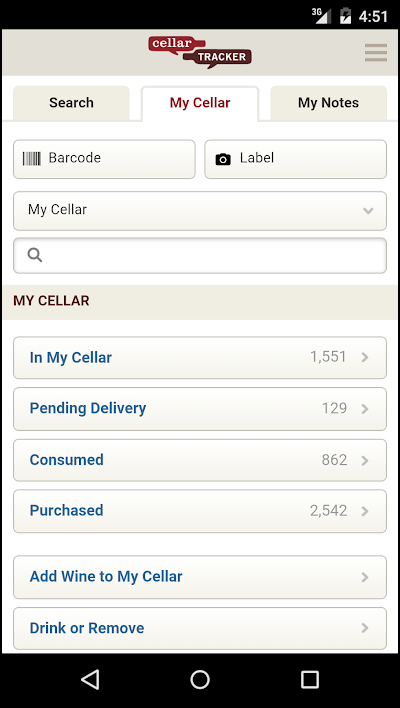Click chevron on Consumed row
The width and height of the screenshot is (400, 708).
[365, 460]
